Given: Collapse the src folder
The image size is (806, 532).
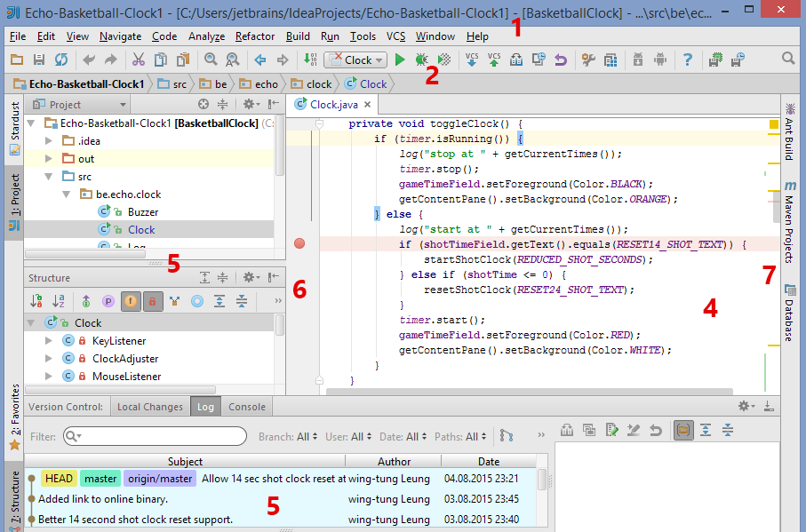Looking at the screenshot, I should point(49,176).
